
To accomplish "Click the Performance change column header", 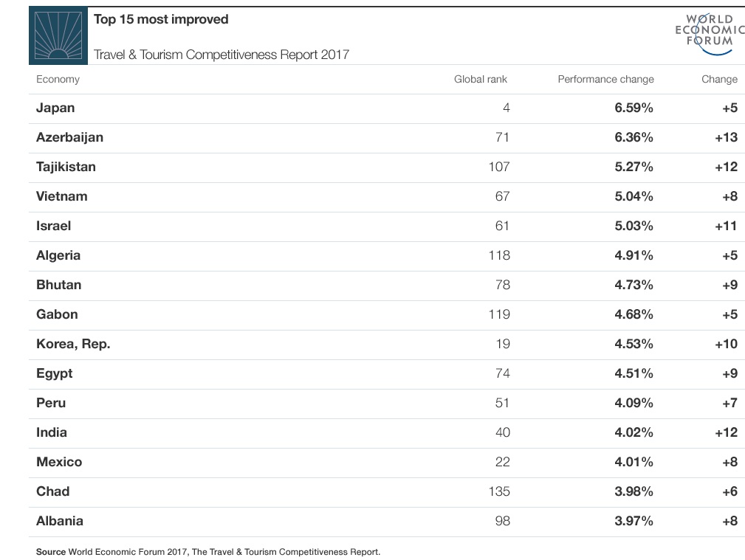I will tap(605, 80).
